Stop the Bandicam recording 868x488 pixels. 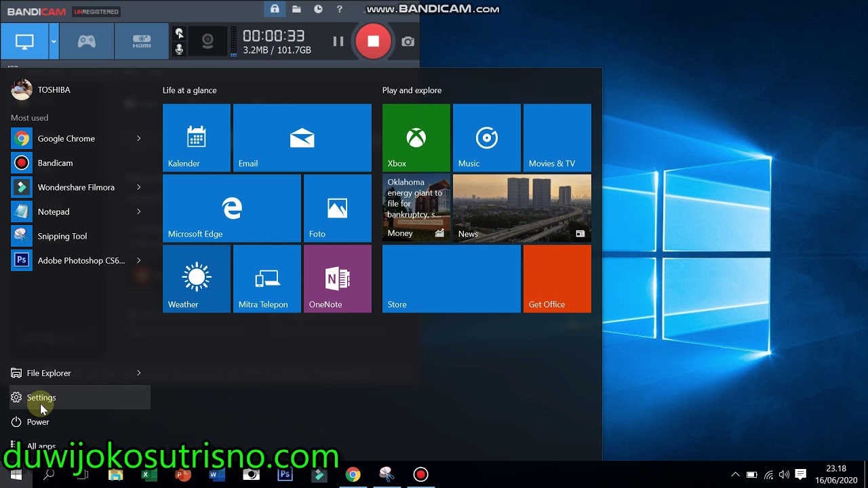tap(373, 41)
